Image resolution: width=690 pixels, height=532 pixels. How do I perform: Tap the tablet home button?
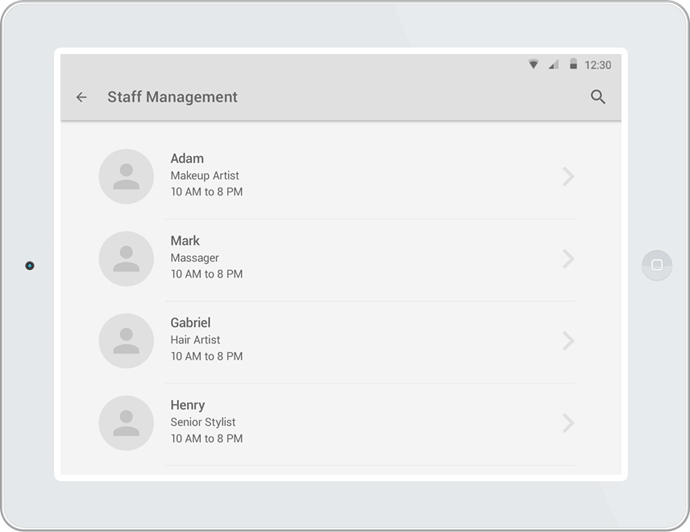pos(657,265)
